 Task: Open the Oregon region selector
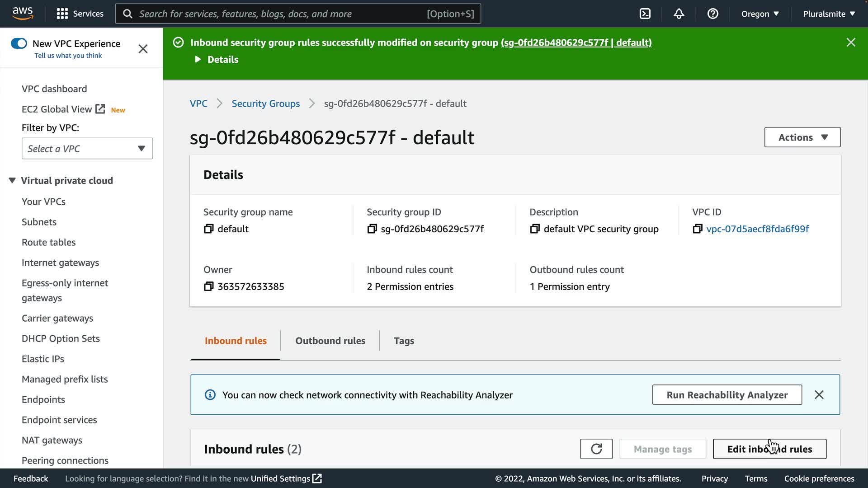pyautogui.click(x=759, y=14)
